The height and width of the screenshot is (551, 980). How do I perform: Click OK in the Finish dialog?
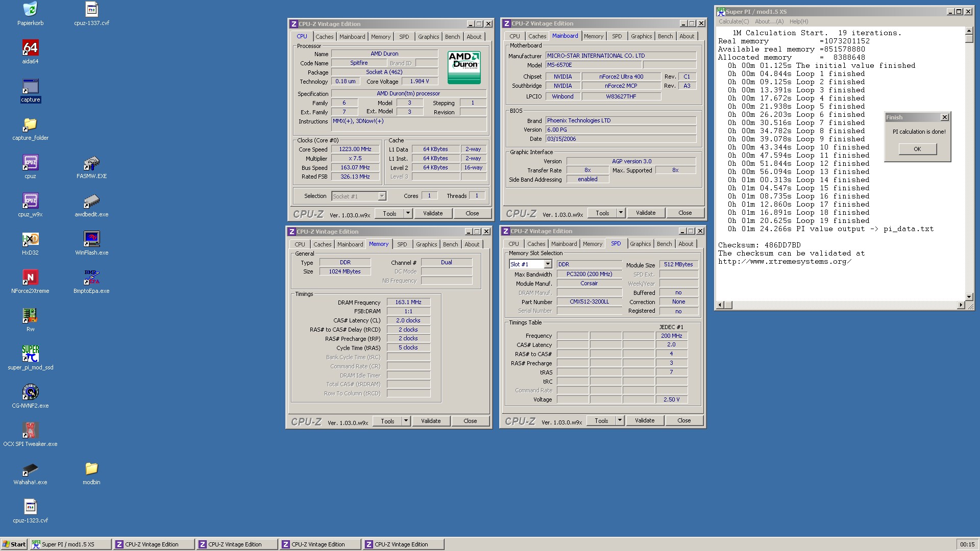coord(917,149)
